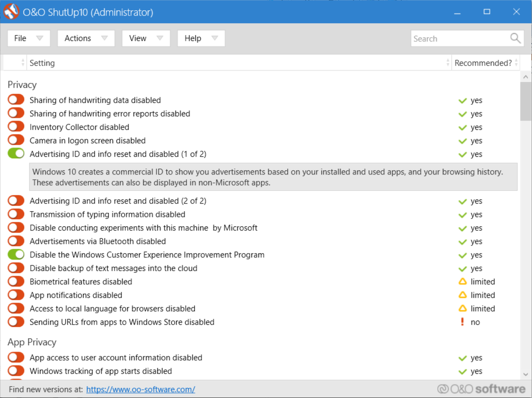Open the Help menu

click(x=201, y=38)
